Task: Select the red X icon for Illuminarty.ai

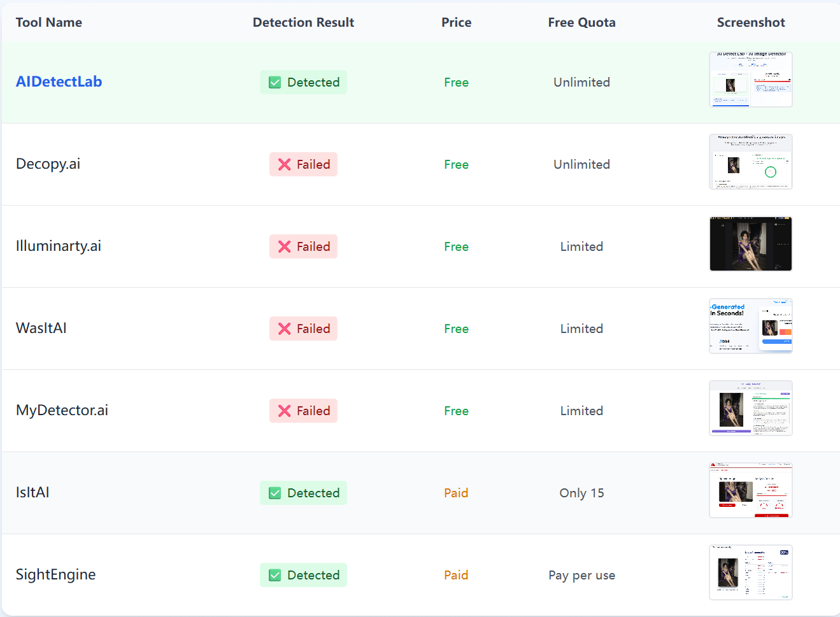Action: [x=285, y=246]
